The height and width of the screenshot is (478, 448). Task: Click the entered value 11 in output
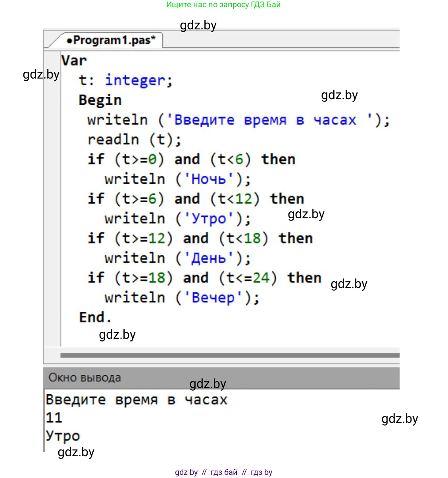pyautogui.click(x=54, y=418)
